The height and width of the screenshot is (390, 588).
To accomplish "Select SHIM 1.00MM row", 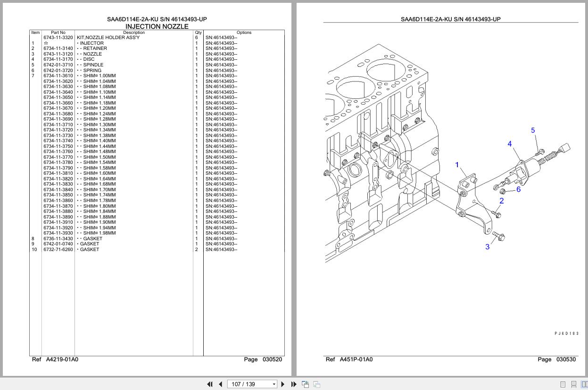I will click(x=96, y=76).
